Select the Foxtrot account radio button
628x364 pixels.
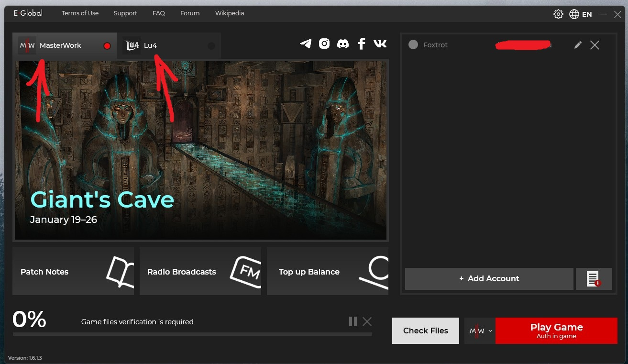[x=413, y=45]
